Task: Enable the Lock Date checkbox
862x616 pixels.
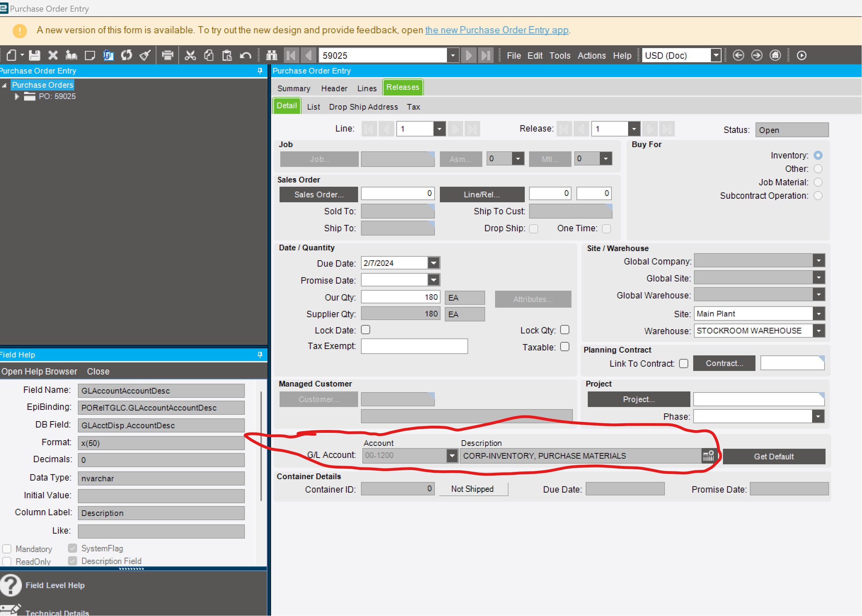Action: pyautogui.click(x=365, y=330)
